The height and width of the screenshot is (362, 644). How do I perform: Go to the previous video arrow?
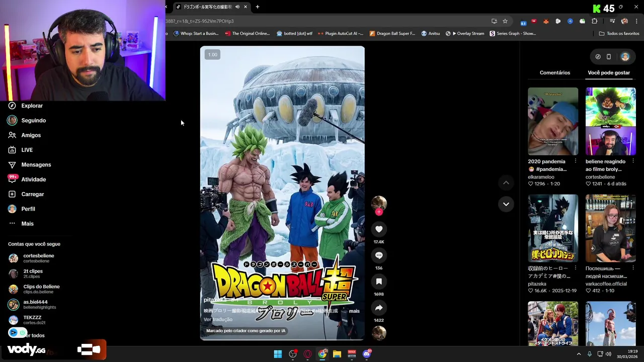[506, 183]
